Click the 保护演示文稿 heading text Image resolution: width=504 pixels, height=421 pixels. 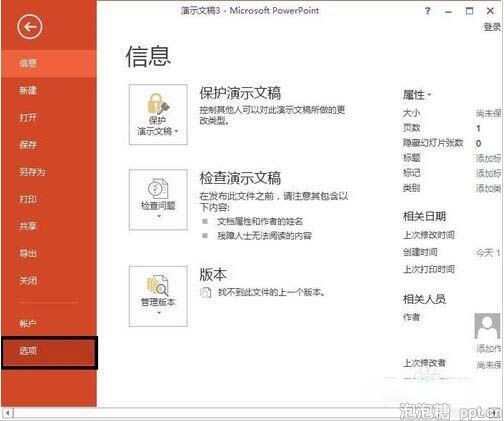(x=240, y=93)
